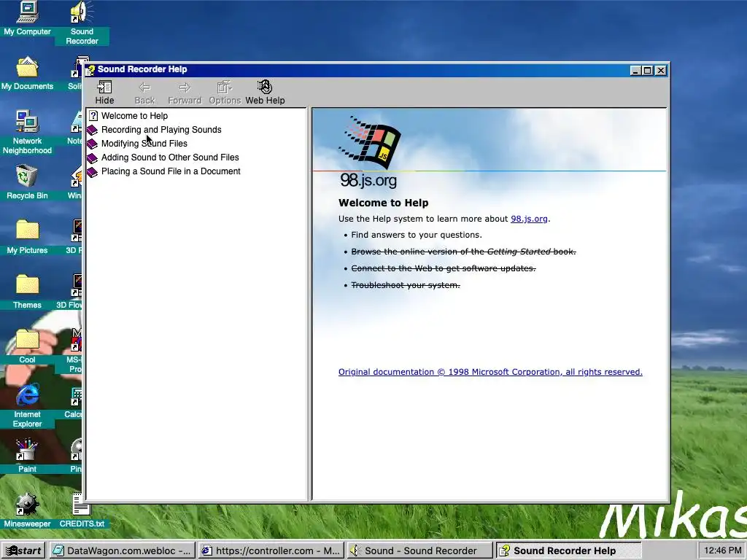Select the My Documents desktop icon
The height and width of the screenshot is (560, 747).
[27, 74]
